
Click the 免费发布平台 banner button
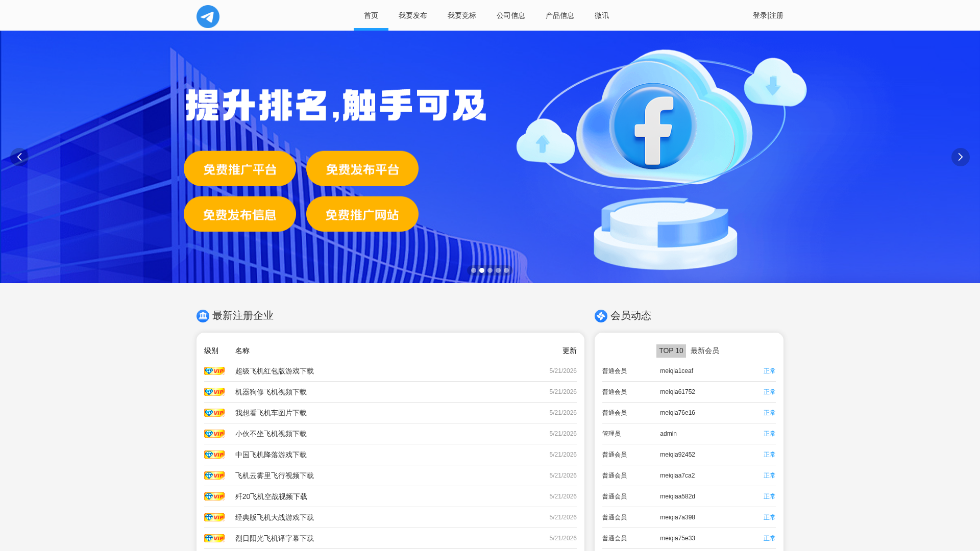(x=362, y=168)
